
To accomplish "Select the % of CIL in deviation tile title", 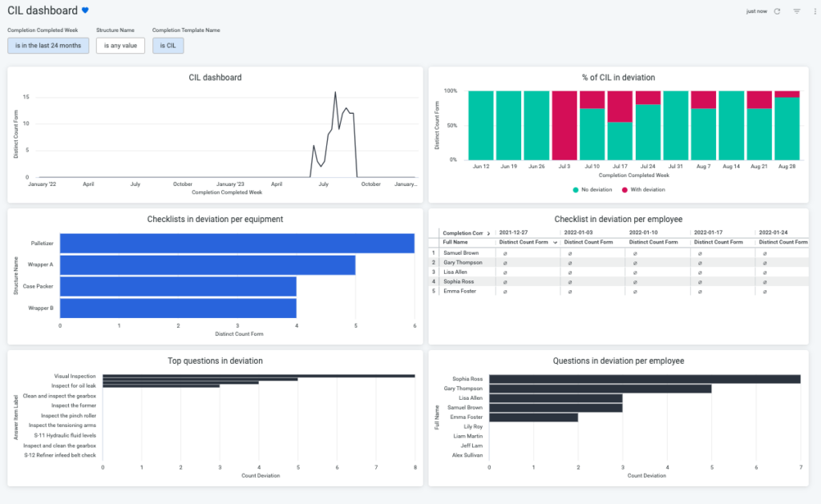I will tap(617, 77).
